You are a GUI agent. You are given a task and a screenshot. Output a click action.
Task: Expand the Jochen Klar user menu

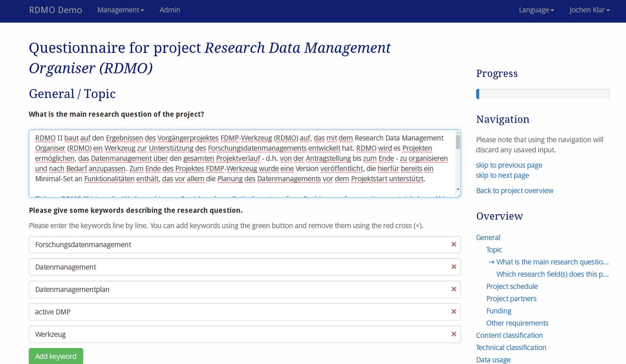pos(589,10)
